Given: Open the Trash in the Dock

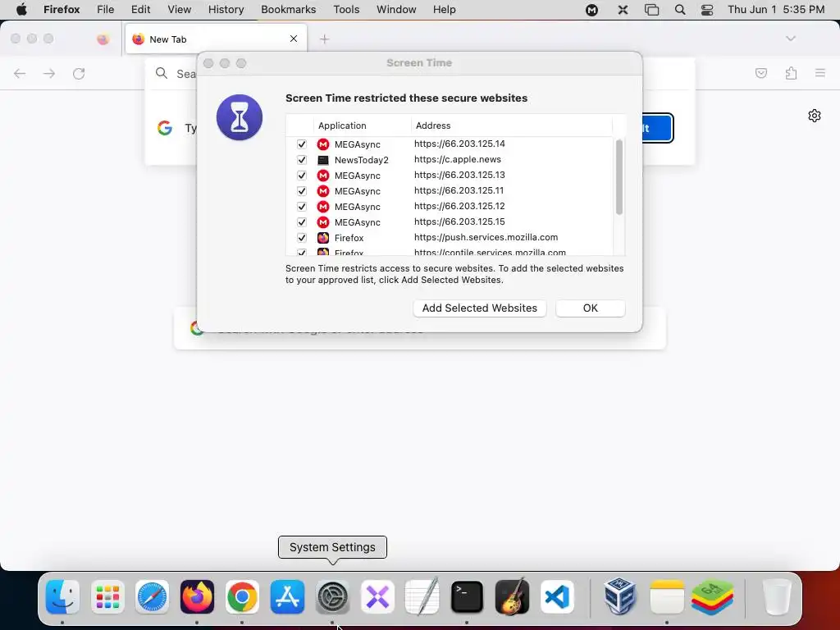Looking at the screenshot, I should coord(776,597).
